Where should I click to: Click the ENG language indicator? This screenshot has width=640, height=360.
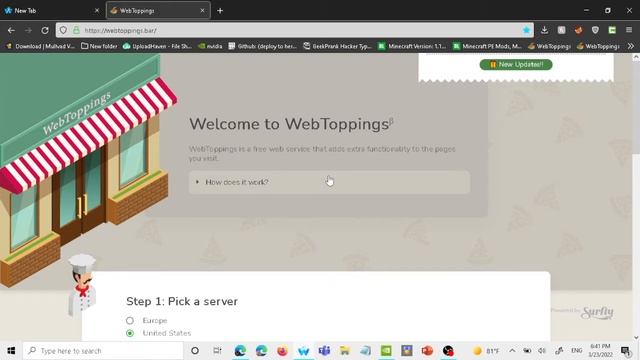[x=576, y=351]
